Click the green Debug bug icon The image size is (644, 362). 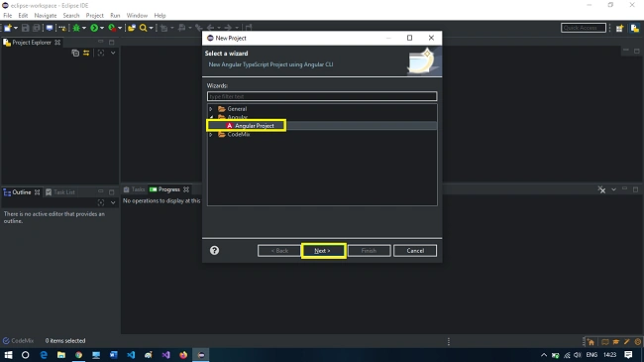pos(76,28)
